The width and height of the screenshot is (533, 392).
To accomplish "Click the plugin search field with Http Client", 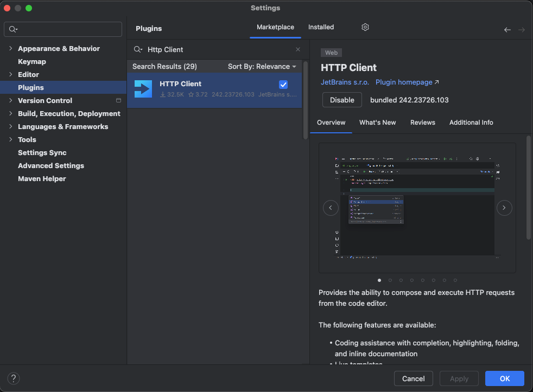I will [218, 49].
